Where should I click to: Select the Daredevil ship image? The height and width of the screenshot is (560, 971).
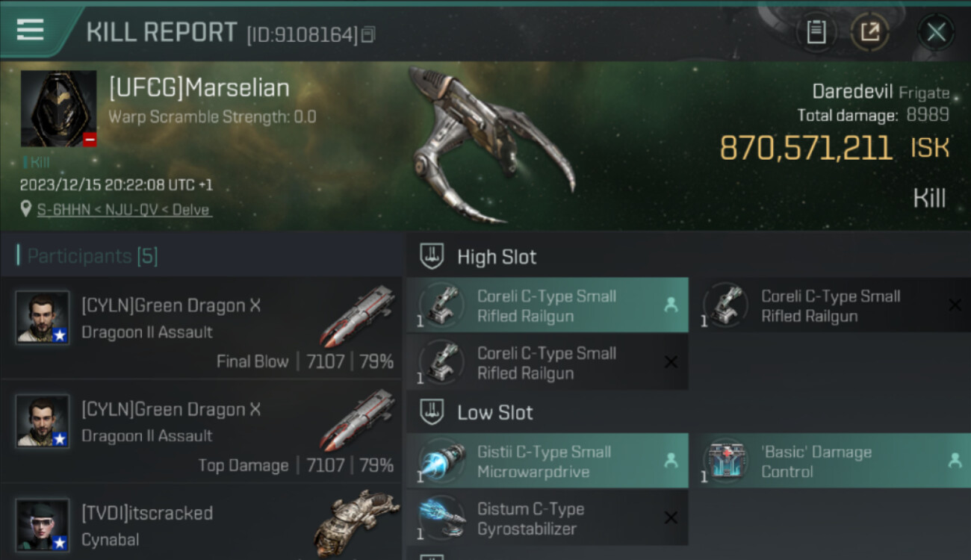489,146
